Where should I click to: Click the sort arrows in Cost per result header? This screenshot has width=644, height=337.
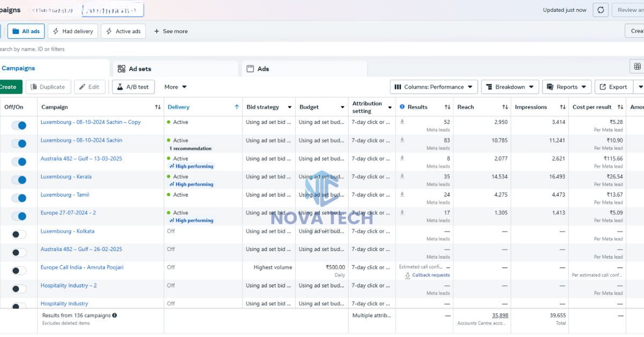pos(620,107)
